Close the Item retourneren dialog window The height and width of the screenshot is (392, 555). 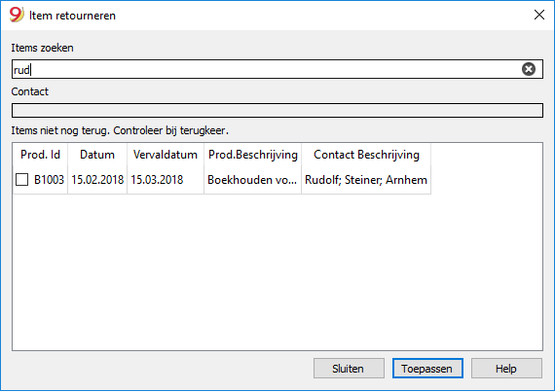[x=539, y=15]
